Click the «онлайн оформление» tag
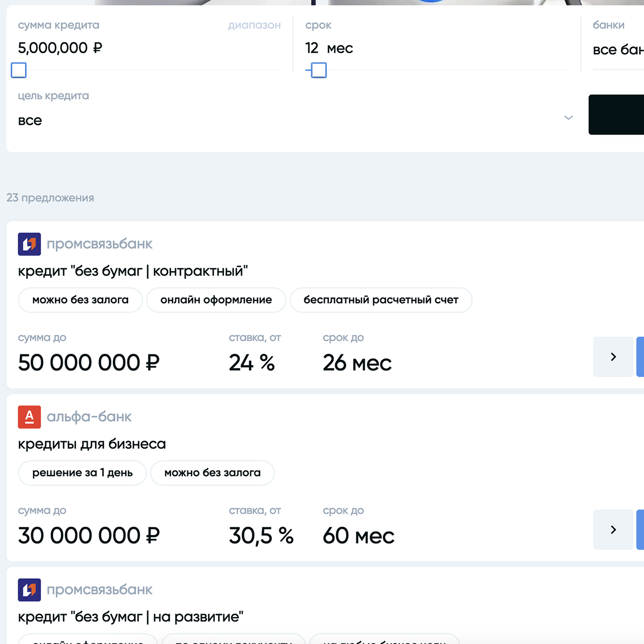This screenshot has width=644, height=644. coord(216,300)
